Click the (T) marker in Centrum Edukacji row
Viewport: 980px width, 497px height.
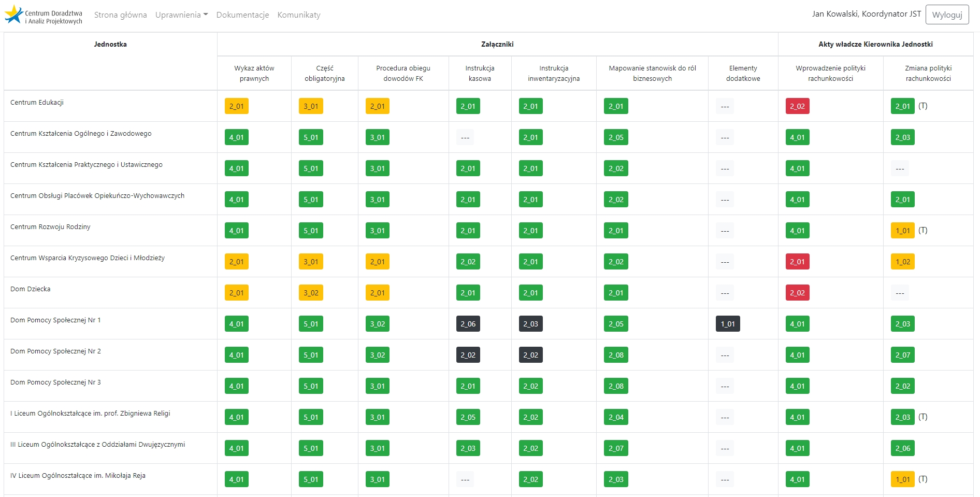[x=923, y=106]
